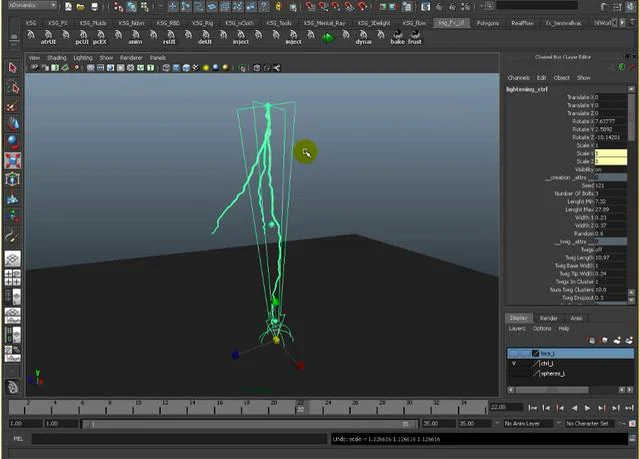
Task: Click frame 22 marker on timeline
Action: 300,408
